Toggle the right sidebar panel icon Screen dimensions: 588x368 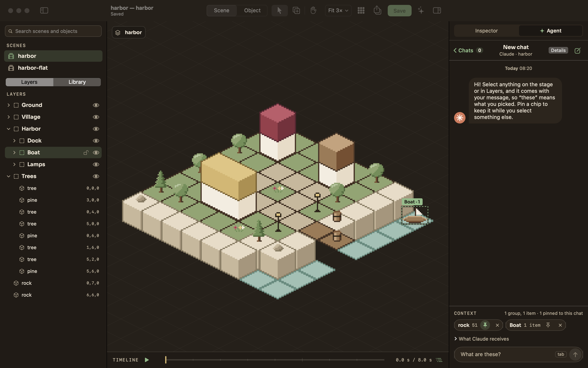pos(437,10)
